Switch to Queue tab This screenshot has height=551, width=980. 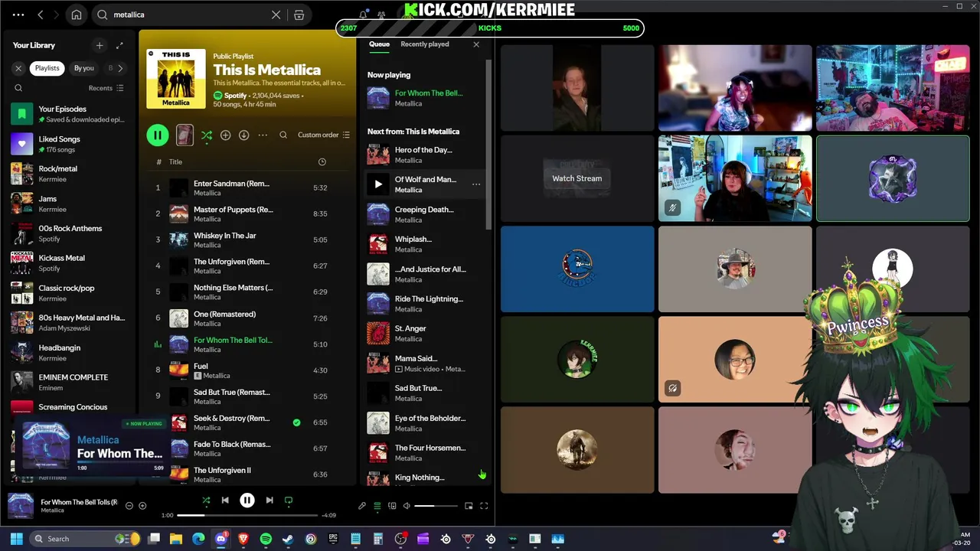379,44
